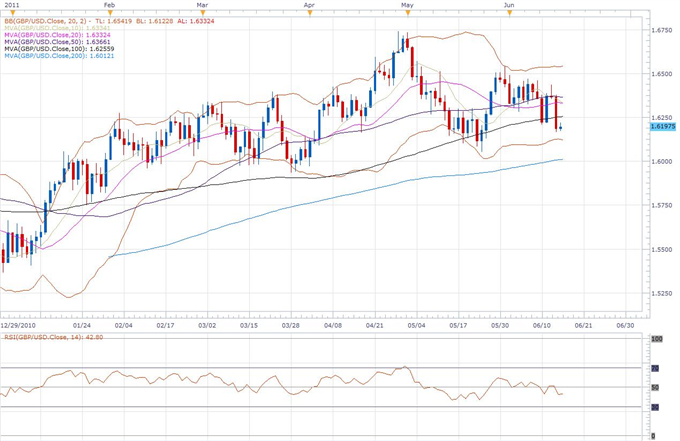Click the 04/21 date axis label
Viewport: 680px width, 441px height.
(374, 325)
